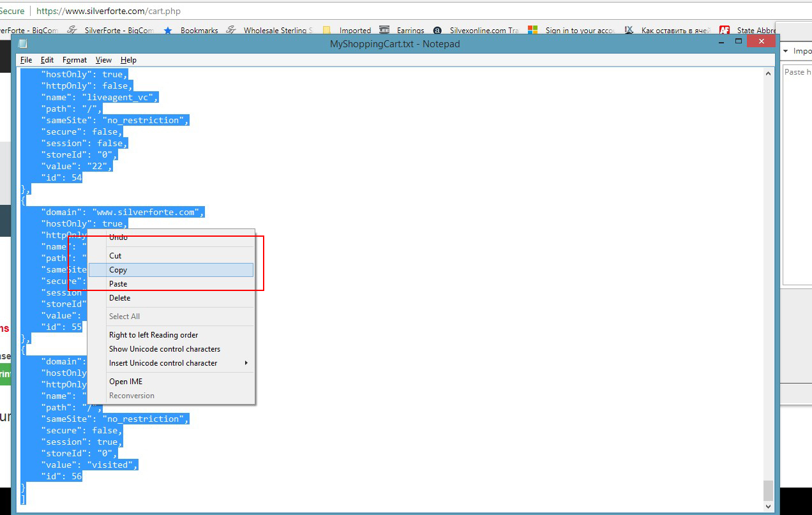Click the line "id": 56
This screenshot has width=812, height=515.
tap(61, 477)
